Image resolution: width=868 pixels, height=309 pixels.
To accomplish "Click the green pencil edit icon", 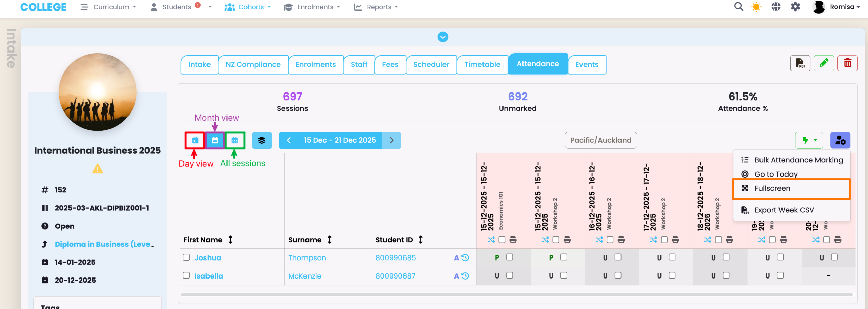I will pos(824,63).
